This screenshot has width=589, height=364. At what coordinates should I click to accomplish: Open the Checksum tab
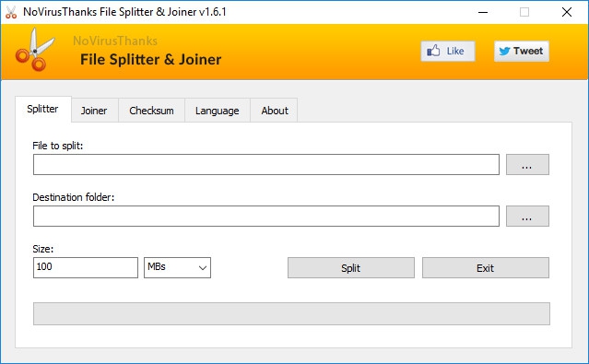point(151,111)
